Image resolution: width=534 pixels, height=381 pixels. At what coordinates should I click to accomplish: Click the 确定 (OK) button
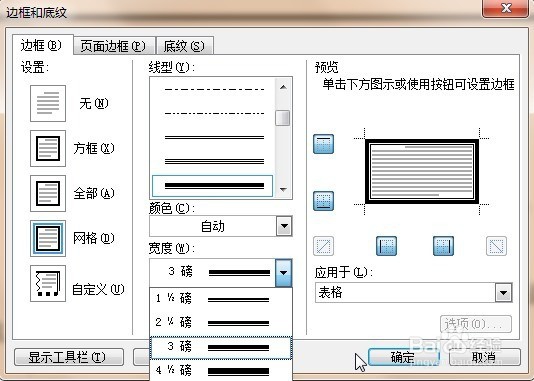click(x=404, y=357)
